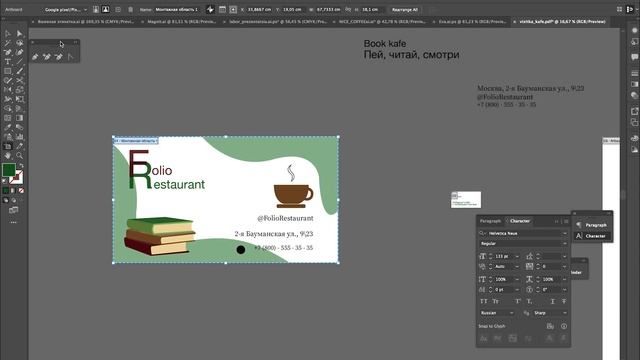The image size is (640, 360).
Task: Select the Zoom magnifier tool
Action: (x=20, y=156)
